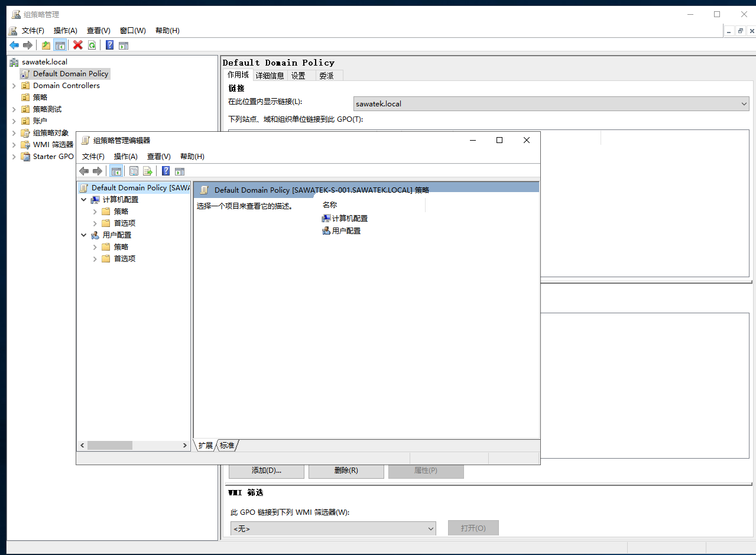Collapse the 计算机配置 node in the editor tree
This screenshot has width=756, height=555.
pos(84,200)
